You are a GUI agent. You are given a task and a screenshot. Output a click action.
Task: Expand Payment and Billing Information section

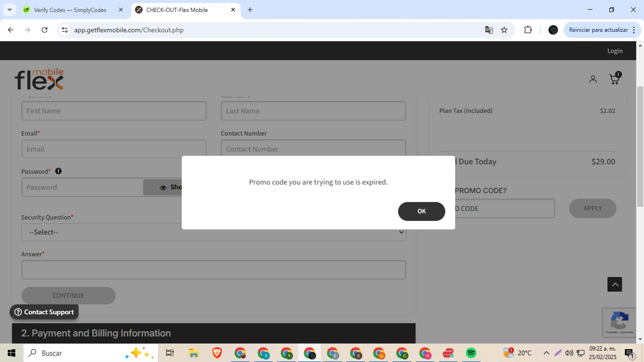pyautogui.click(x=213, y=333)
